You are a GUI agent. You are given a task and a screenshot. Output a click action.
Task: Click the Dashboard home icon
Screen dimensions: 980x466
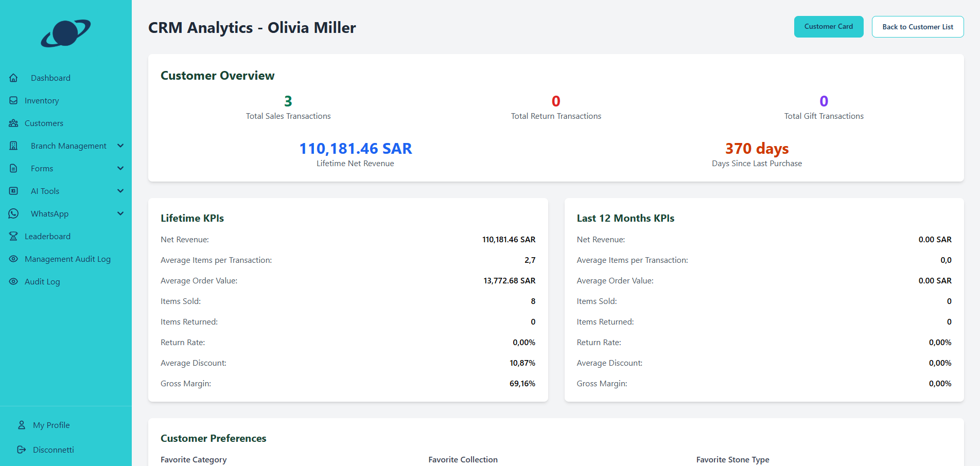(x=14, y=78)
